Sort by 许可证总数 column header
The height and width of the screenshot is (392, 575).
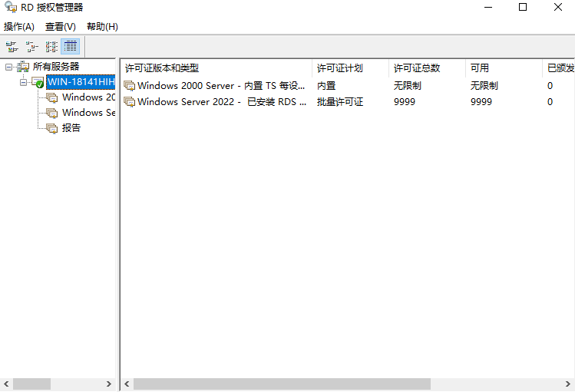[x=427, y=68]
